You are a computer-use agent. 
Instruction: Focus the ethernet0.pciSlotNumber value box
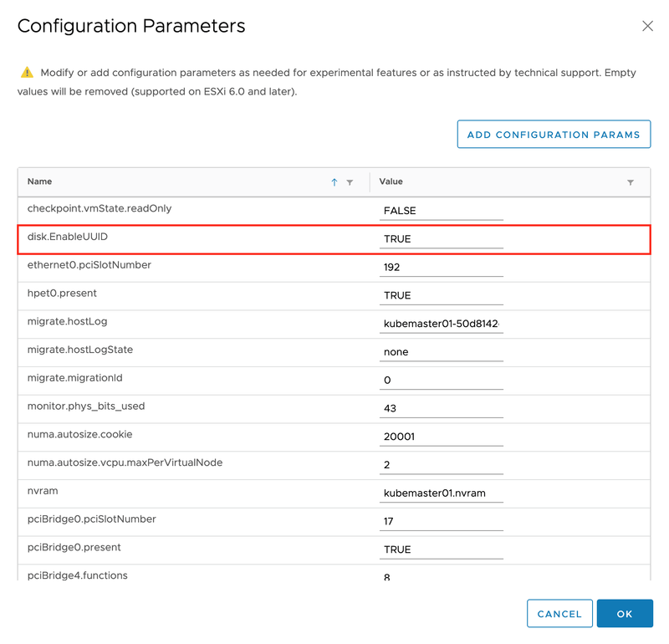pyautogui.click(x=441, y=268)
